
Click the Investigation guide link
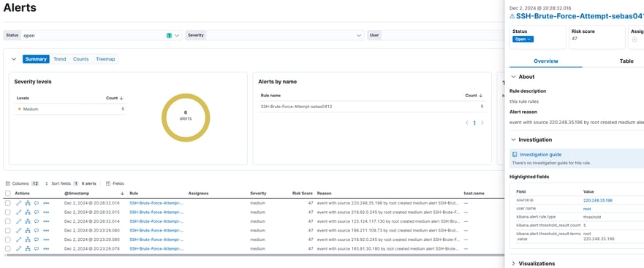point(540,155)
